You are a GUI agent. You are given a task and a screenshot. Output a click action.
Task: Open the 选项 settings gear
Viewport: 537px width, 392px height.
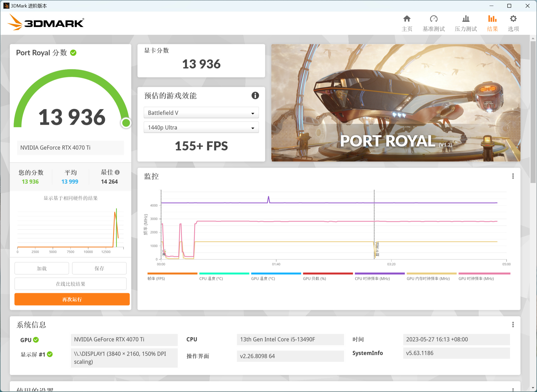(x=513, y=23)
